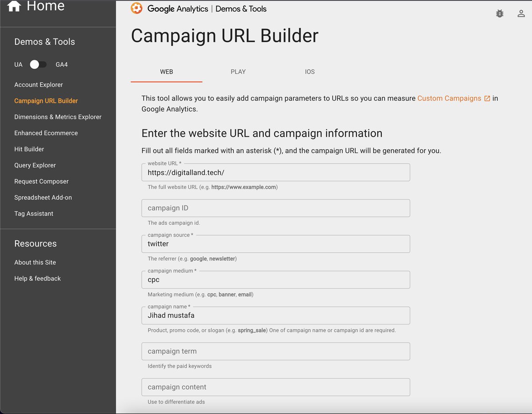This screenshot has height=414, width=532.
Task: Switch to the PLAY tab
Action: [238, 72]
